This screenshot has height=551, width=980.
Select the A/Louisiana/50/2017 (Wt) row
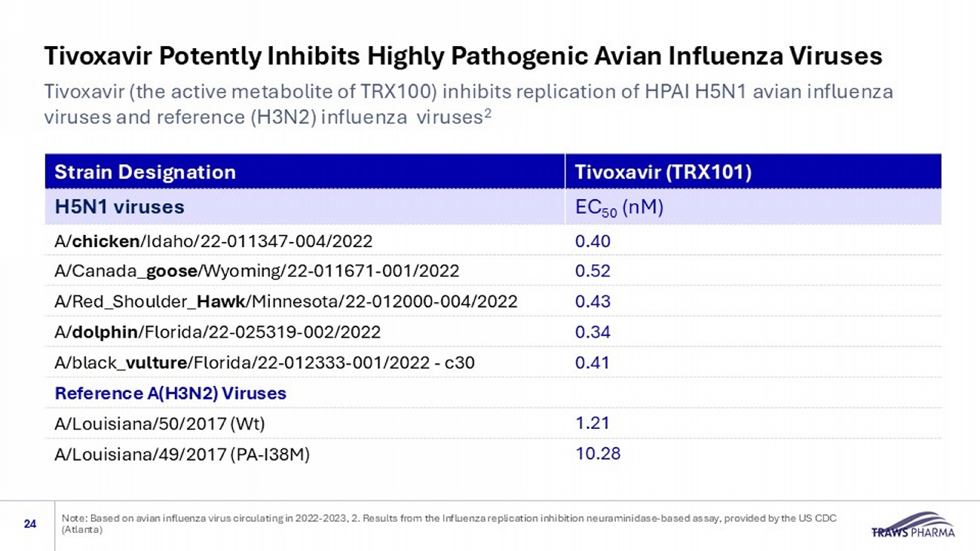pyautogui.click(x=160, y=424)
